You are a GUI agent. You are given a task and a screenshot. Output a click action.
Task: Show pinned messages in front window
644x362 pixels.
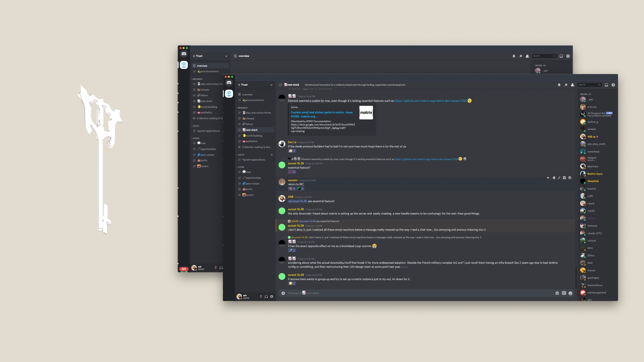(x=566, y=85)
